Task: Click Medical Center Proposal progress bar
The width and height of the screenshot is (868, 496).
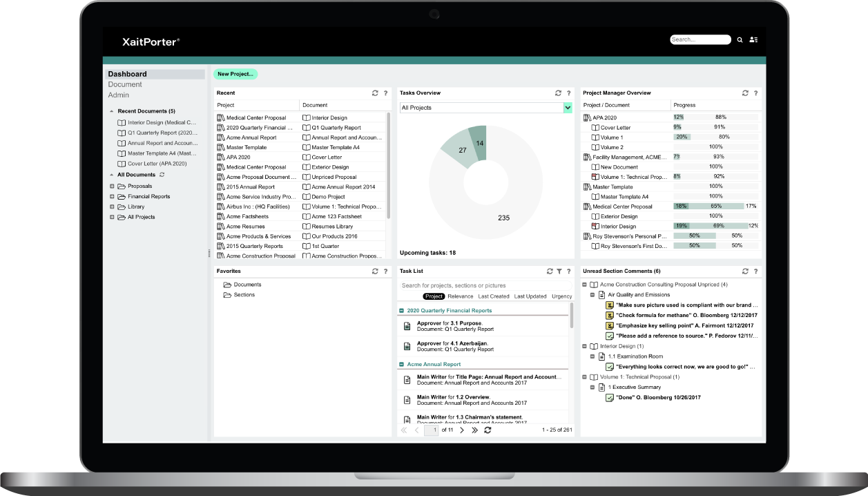Action: tap(716, 207)
